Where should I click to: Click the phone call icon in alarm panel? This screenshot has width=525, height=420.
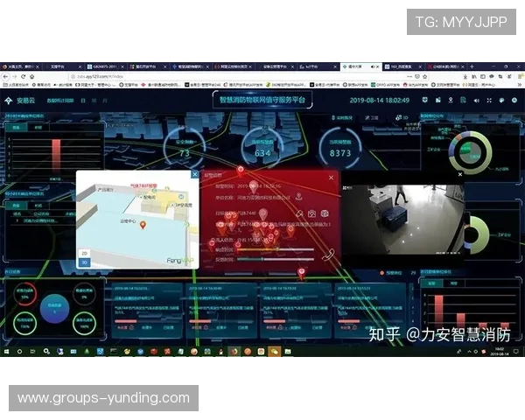327,255
